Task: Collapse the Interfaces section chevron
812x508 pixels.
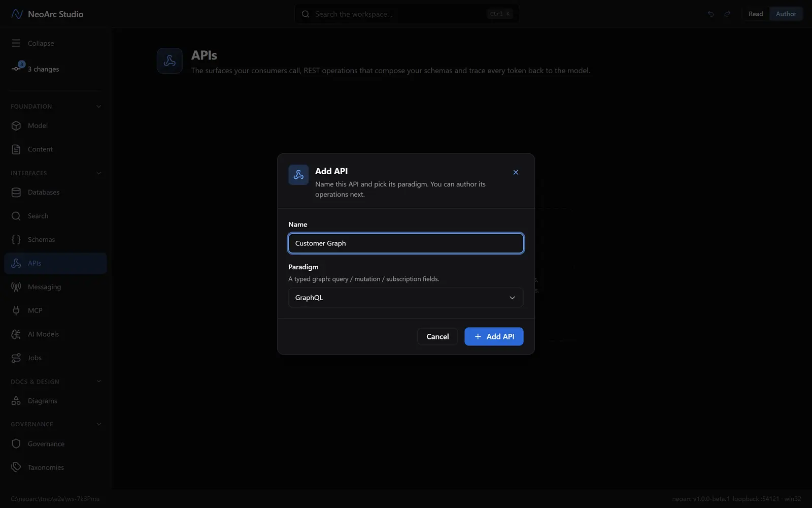Action: coord(98,173)
